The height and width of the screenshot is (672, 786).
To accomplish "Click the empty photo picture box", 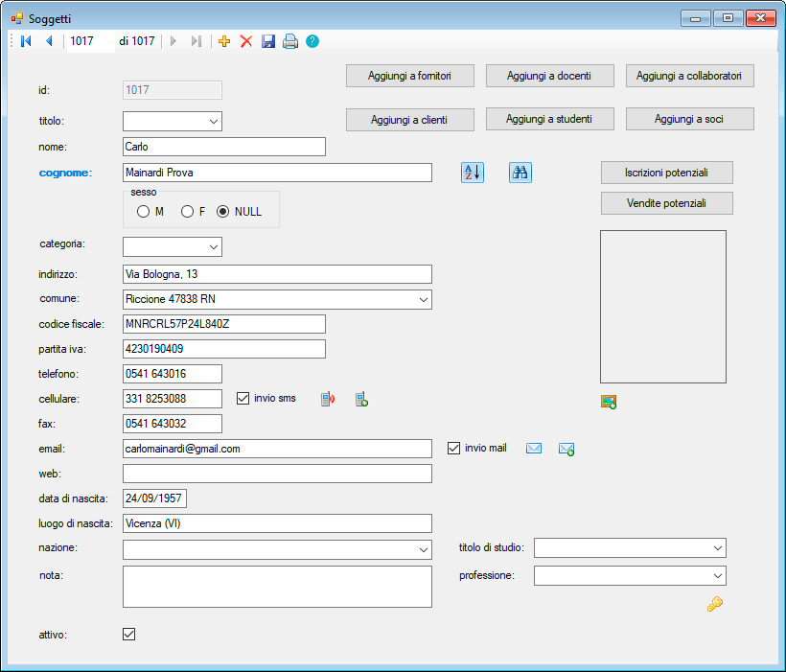I will coord(663,307).
